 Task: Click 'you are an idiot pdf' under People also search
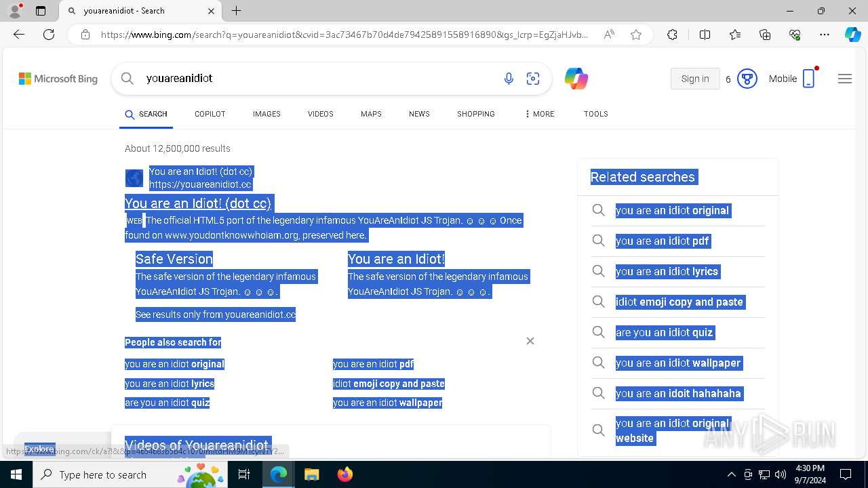[373, 364]
